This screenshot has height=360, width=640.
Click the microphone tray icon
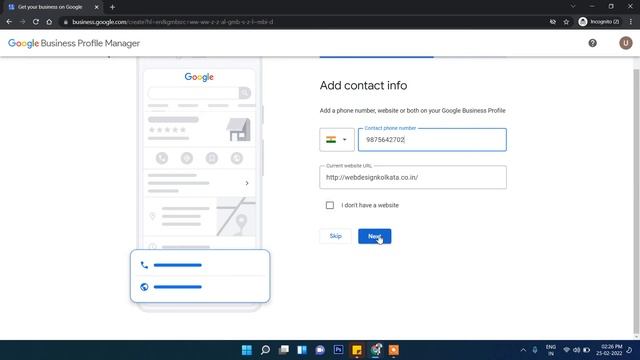pyautogui.click(x=535, y=350)
